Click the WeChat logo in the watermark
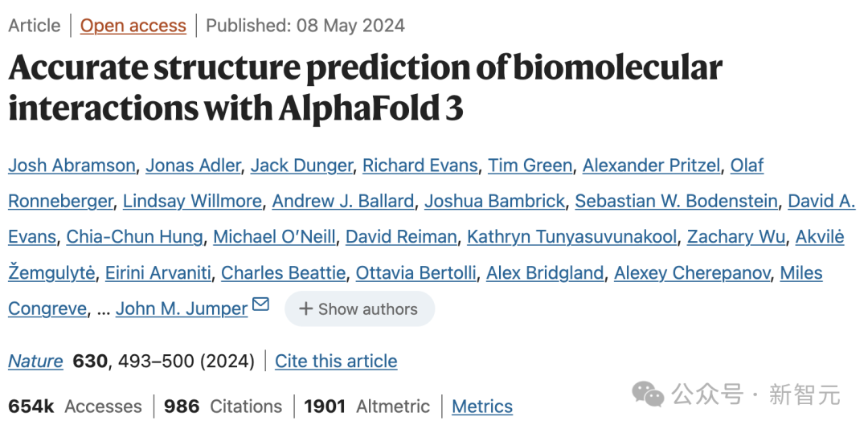The width and height of the screenshot is (868, 429). (x=649, y=394)
